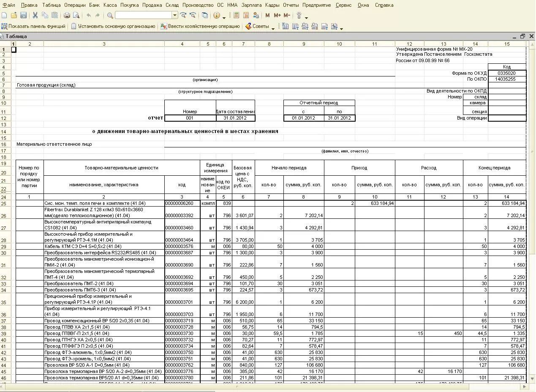Click the Готовая продукция (склад) cell
Image resolution: width=536 pixels, height=392 pixels.
(x=46, y=85)
